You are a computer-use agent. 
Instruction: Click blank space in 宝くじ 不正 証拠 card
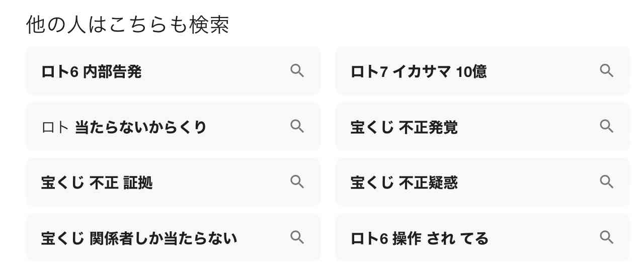221,182
